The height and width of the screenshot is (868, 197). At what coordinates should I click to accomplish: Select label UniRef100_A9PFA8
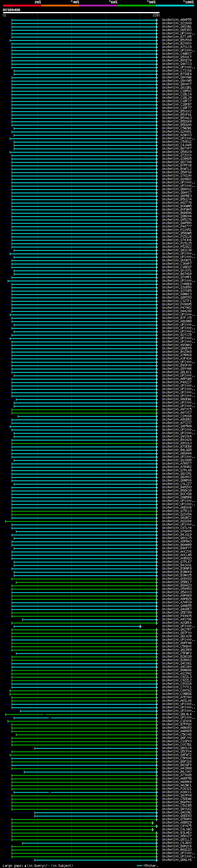pyautogui.click(x=177, y=643)
